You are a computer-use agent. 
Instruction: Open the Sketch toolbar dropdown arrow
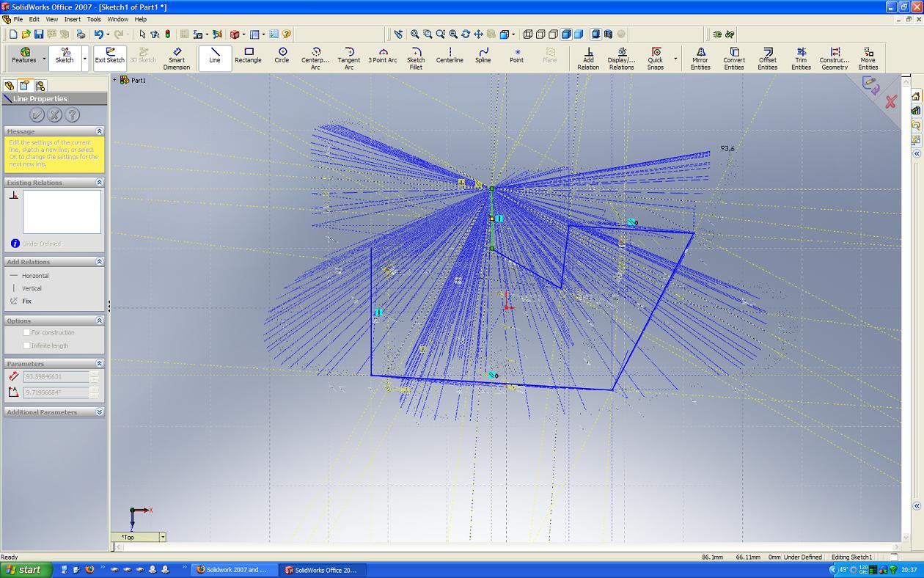coord(85,59)
